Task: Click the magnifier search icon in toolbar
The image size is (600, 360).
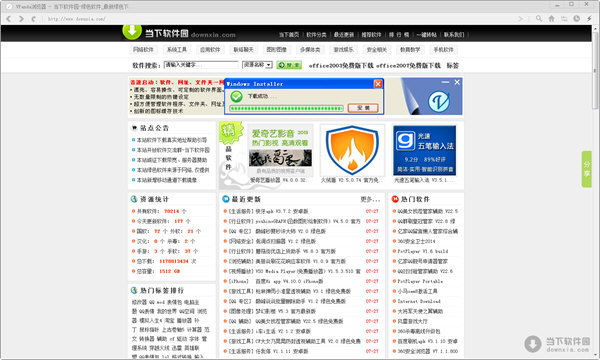Action: (x=539, y=18)
